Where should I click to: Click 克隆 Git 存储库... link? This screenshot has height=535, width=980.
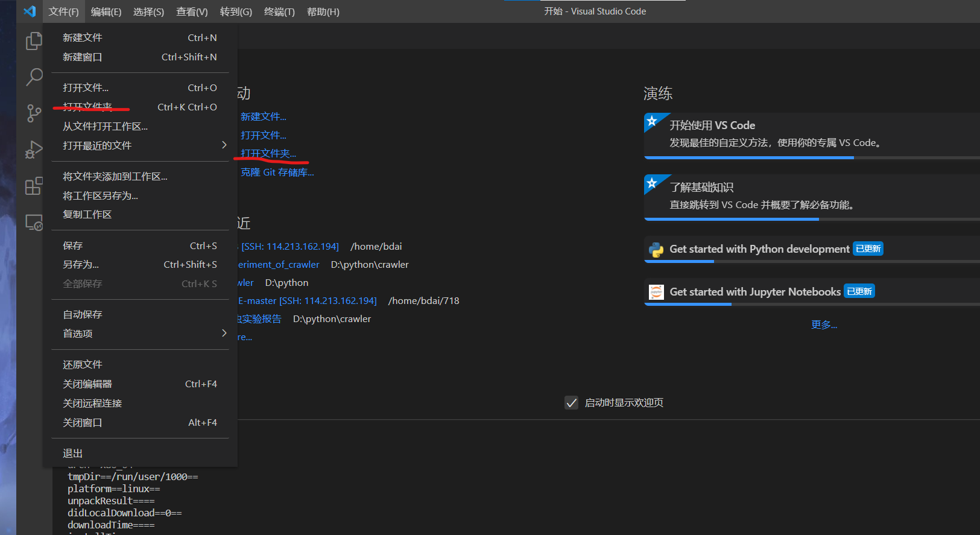pyautogui.click(x=277, y=172)
